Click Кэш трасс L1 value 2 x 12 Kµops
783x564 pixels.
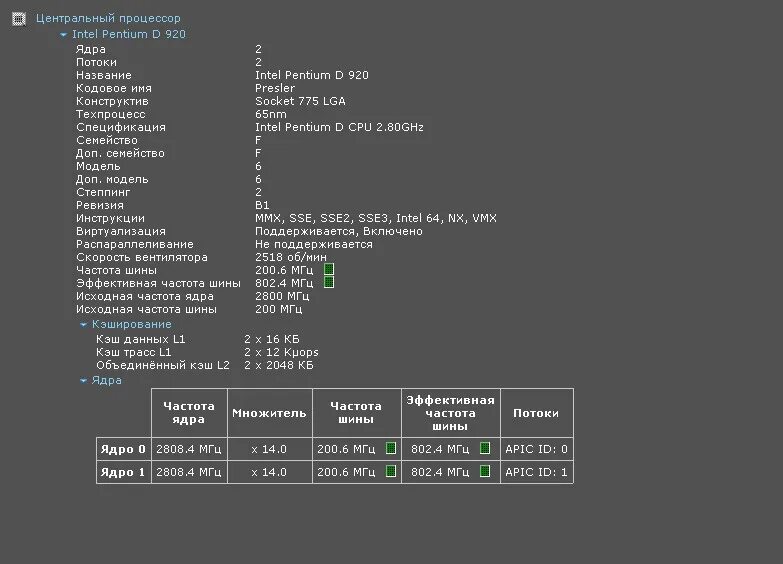coord(281,352)
